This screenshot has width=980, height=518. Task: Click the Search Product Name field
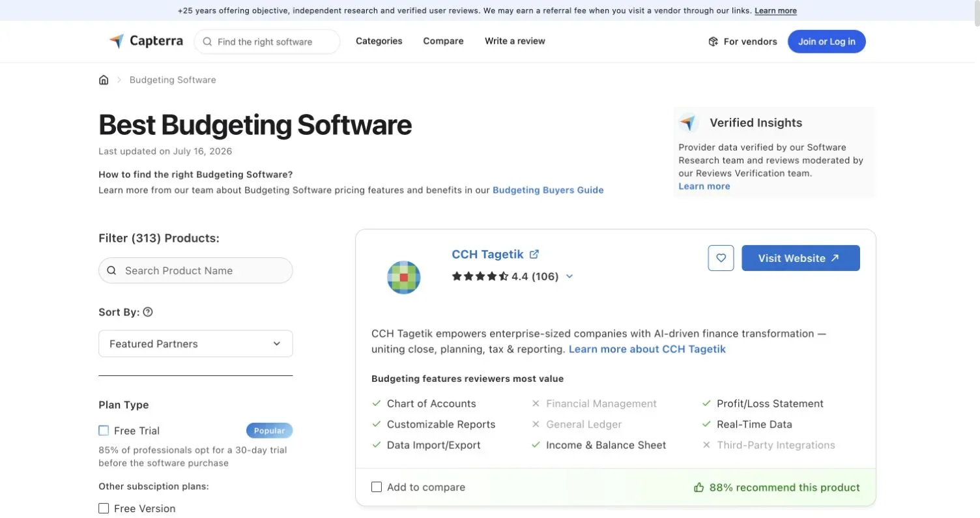click(x=195, y=270)
